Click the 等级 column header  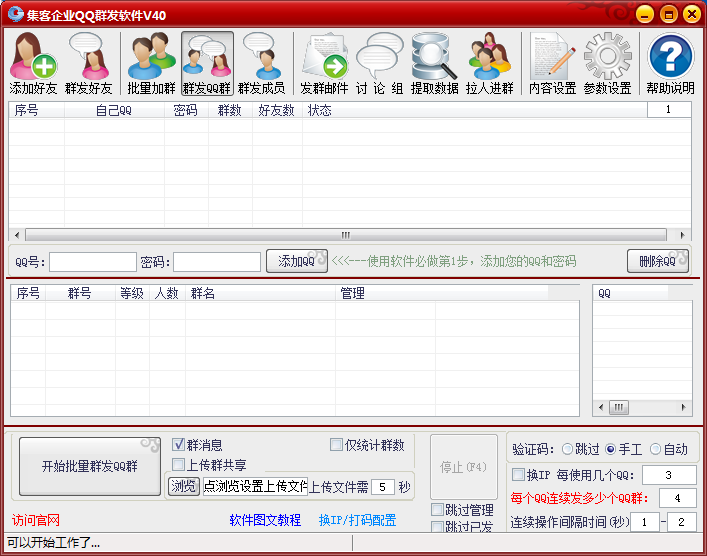[x=132, y=294]
